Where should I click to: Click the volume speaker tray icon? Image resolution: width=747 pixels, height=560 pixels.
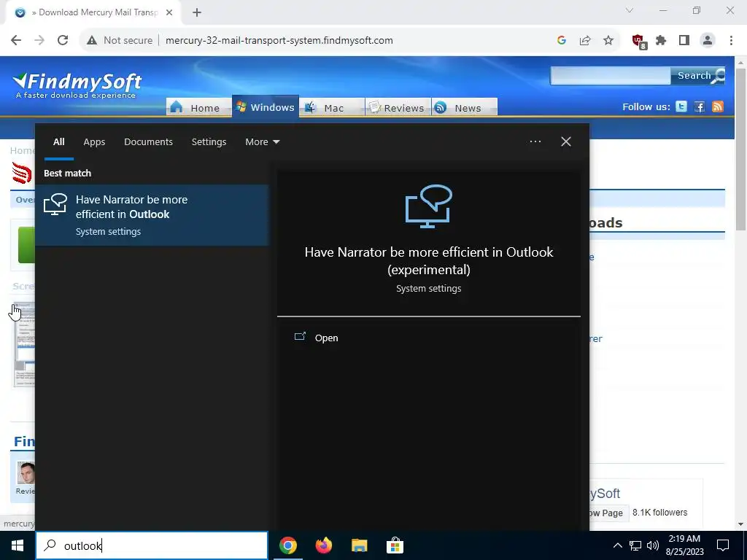[653, 545]
